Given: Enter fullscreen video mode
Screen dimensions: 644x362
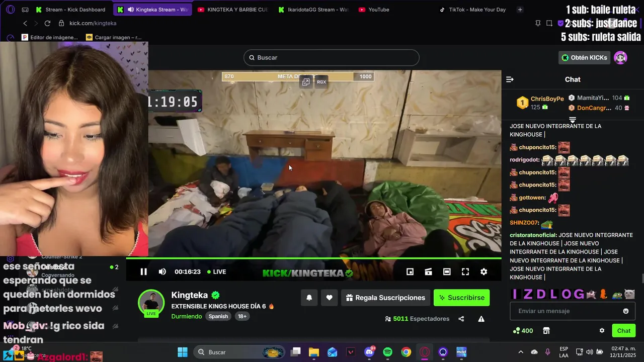Looking at the screenshot, I should pyautogui.click(x=465, y=271).
